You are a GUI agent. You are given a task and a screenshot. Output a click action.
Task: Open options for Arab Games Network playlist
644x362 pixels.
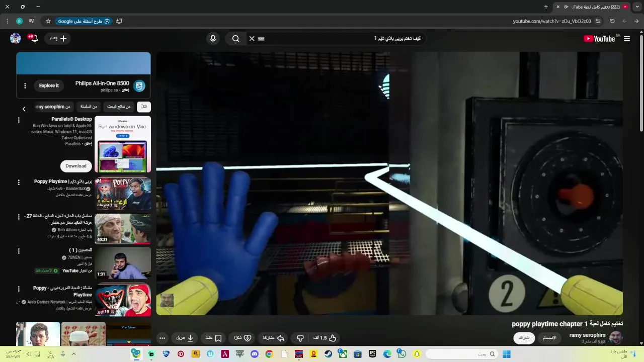(x=19, y=289)
